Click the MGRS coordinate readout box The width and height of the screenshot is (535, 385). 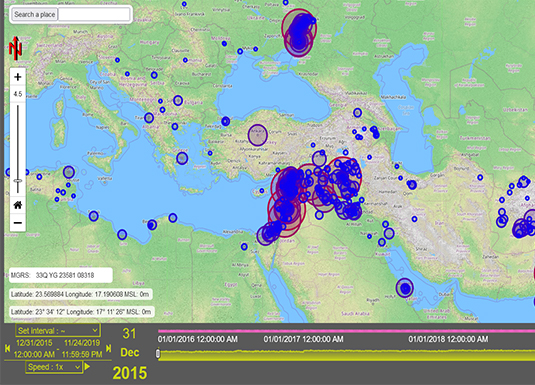click(x=61, y=275)
